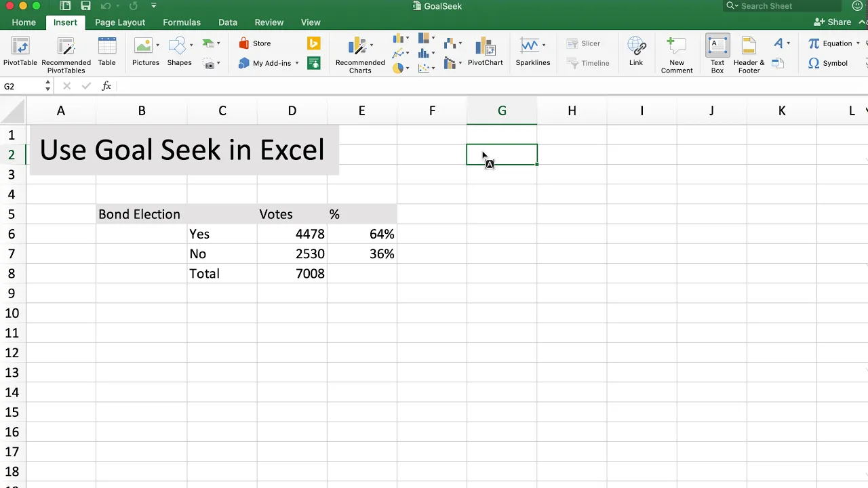Click the hierarchy chart icon
The height and width of the screenshot is (488, 868).
pos(424,39)
